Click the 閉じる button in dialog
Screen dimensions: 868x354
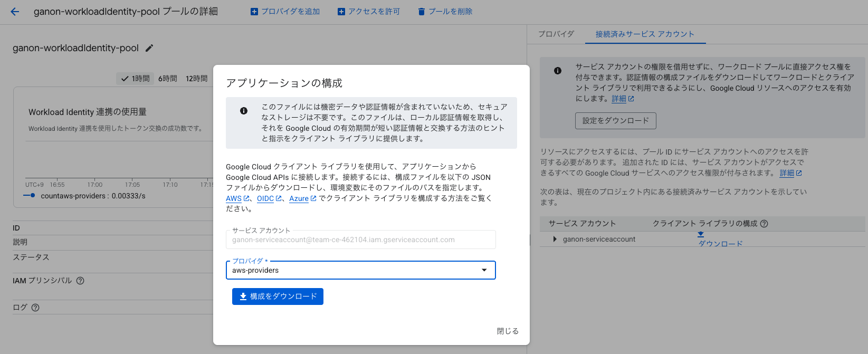[508, 331]
